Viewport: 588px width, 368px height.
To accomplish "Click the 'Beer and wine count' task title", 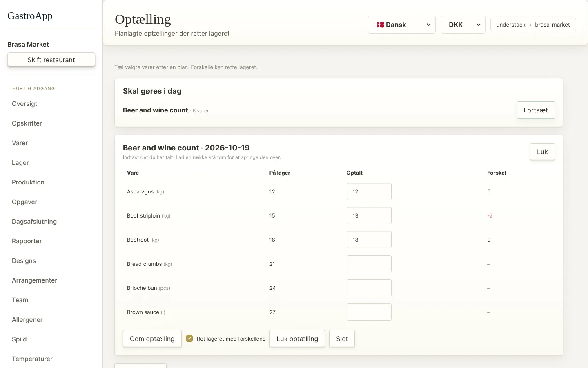I will coord(155,110).
